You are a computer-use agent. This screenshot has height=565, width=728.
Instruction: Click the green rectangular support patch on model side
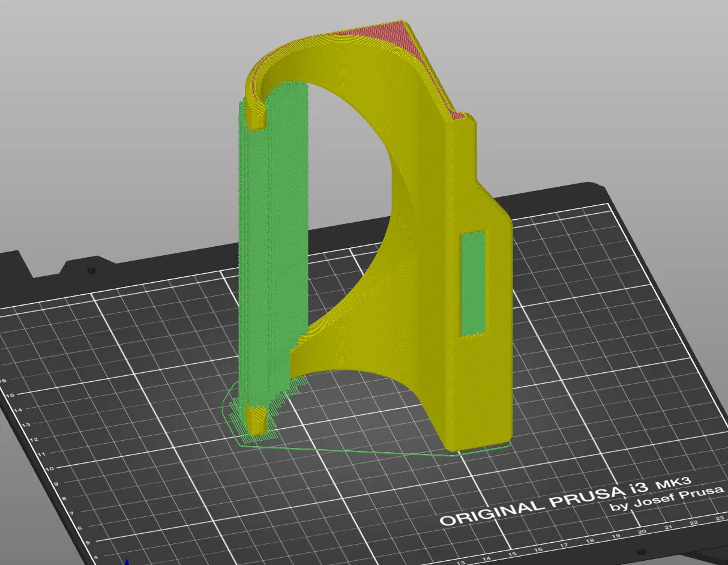pyautogui.click(x=474, y=282)
